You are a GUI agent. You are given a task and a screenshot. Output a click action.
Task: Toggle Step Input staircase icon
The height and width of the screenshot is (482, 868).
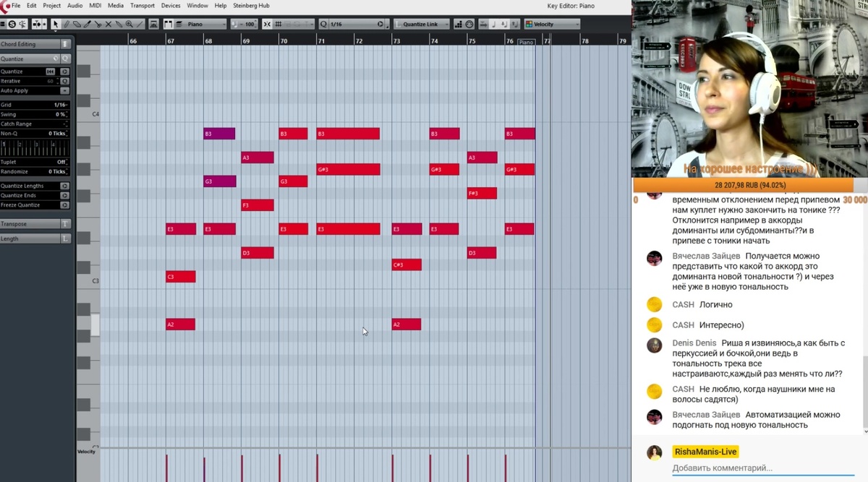[459, 24]
